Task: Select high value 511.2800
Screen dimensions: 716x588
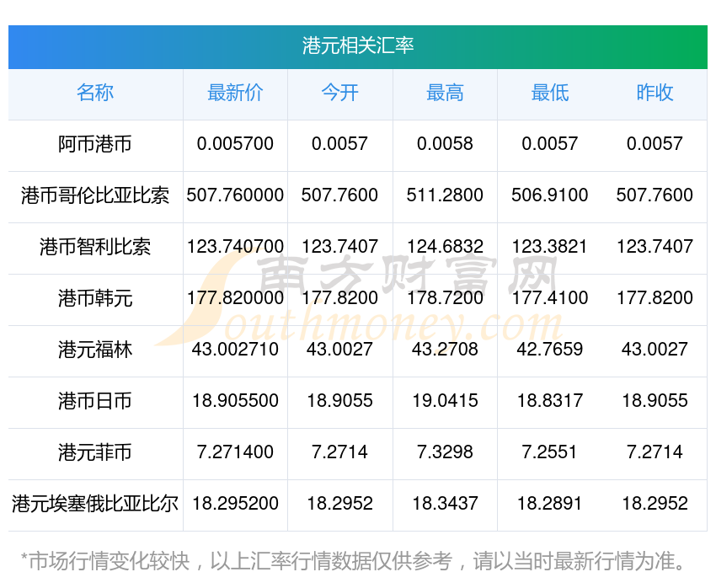Action: 445,195
